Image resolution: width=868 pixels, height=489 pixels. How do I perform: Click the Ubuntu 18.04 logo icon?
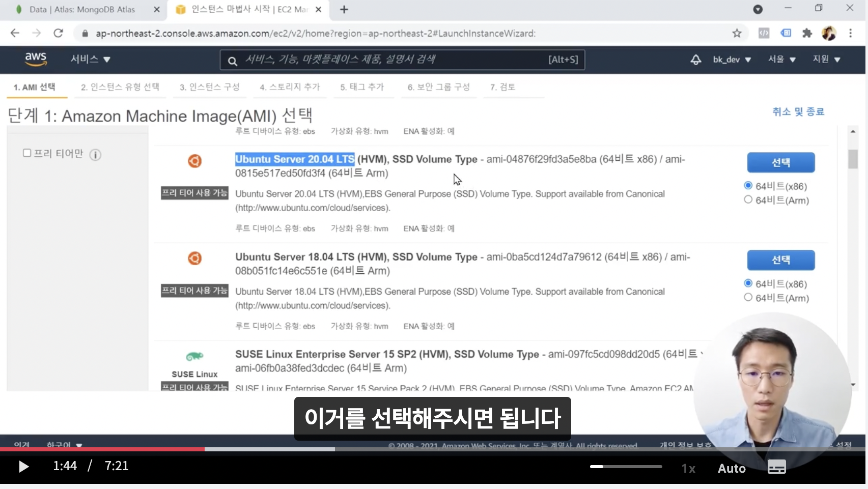click(x=194, y=258)
